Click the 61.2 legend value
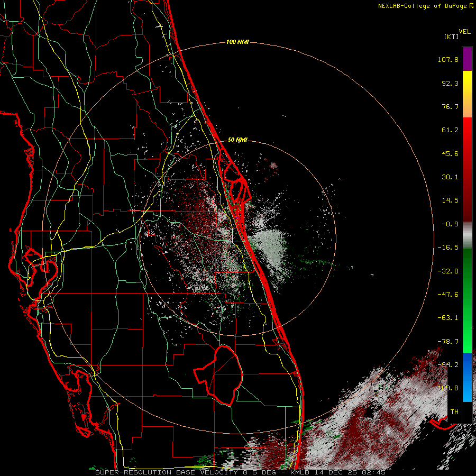Image resolution: width=476 pixels, height=476 pixels. click(450, 130)
